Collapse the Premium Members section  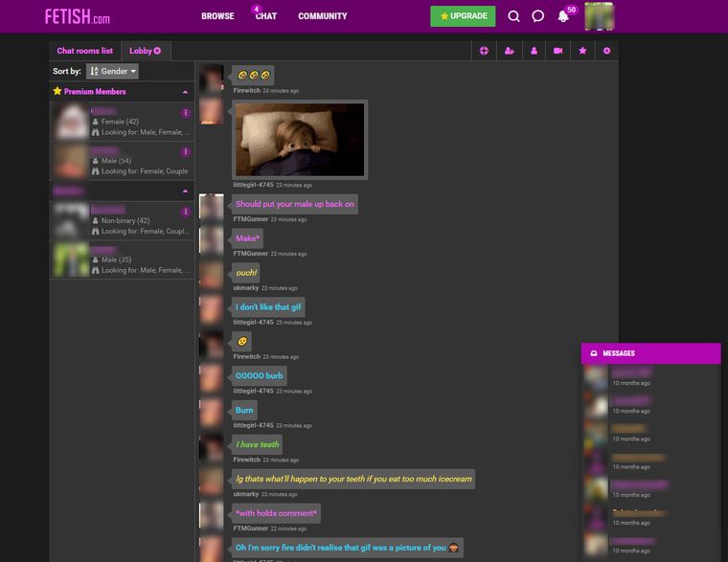pos(185,92)
